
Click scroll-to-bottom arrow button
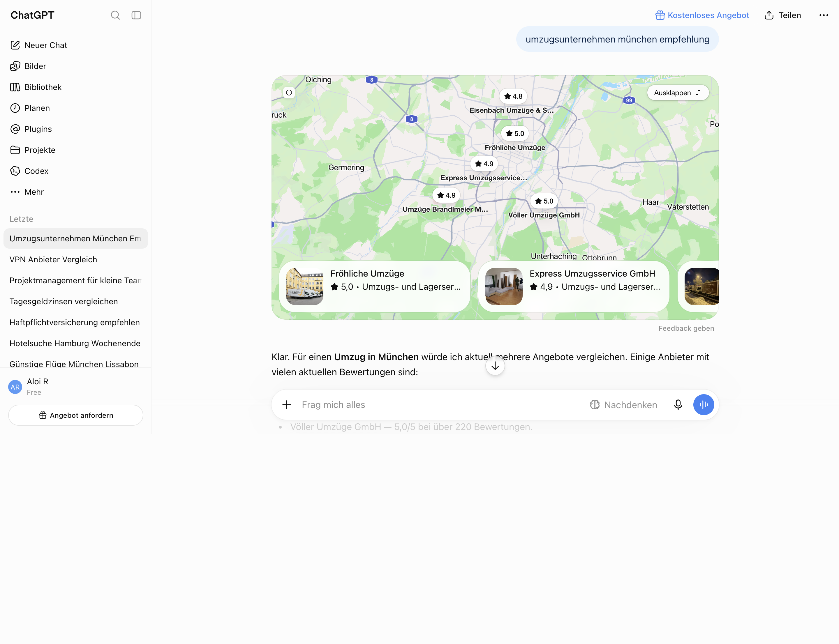point(495,366)
